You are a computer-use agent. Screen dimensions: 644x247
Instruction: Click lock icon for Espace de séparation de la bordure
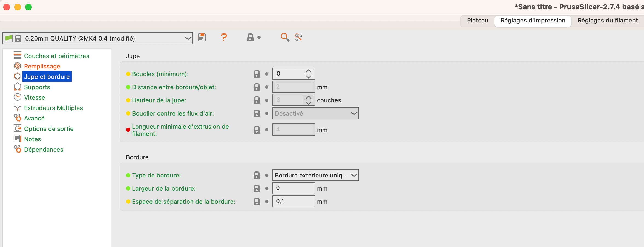coord(257,202)
